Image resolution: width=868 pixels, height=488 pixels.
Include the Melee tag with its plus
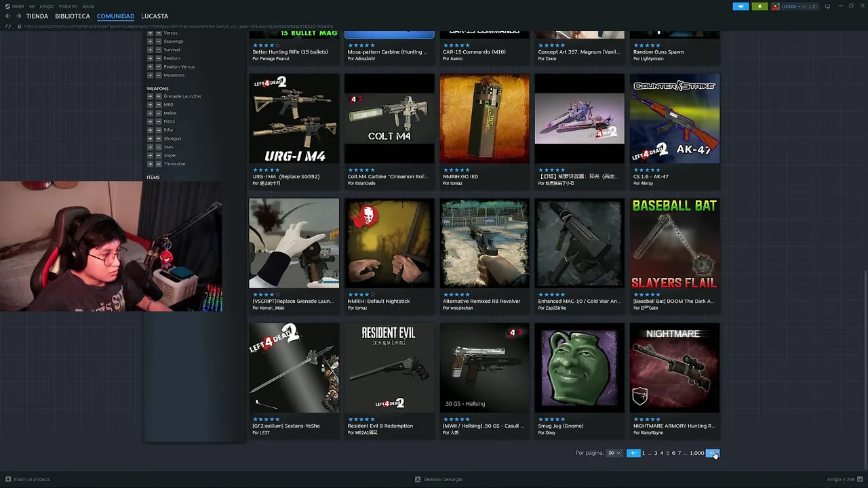(150, 113)
